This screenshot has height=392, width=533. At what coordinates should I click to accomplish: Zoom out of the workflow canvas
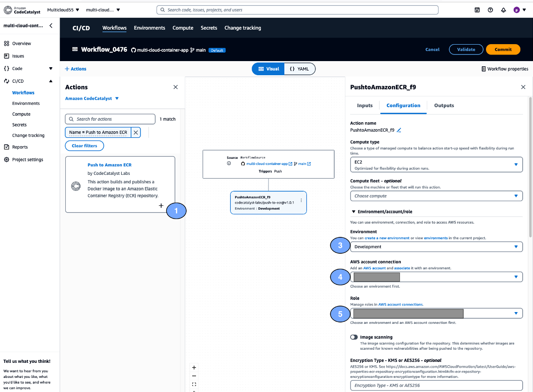[x=194, y=376]
